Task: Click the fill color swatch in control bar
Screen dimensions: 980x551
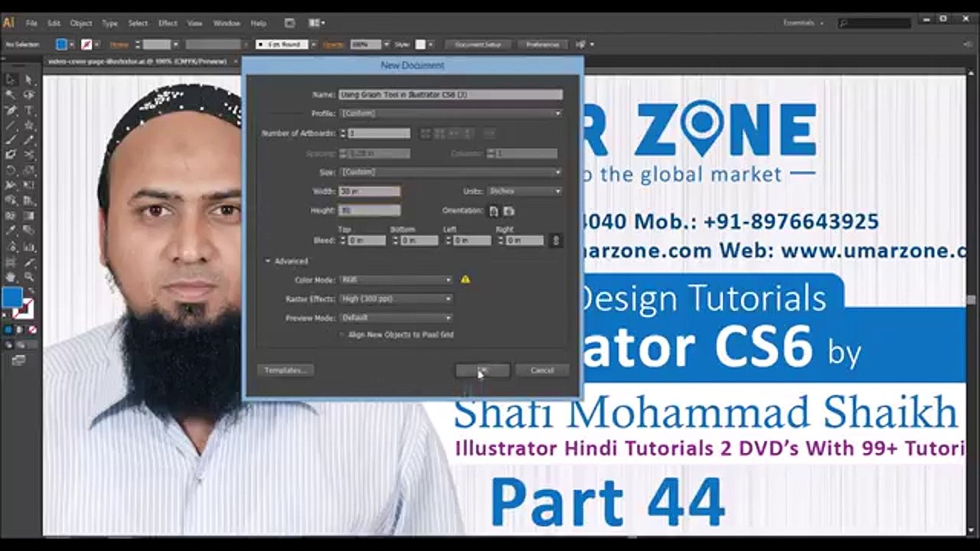Action: coord(61,44)
